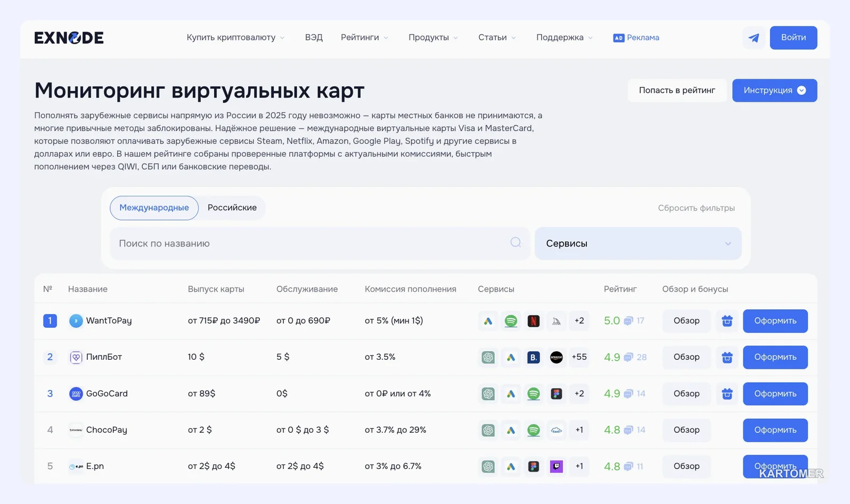Viewport: 850px width, 504px height.
Task: Click the Spotify icon in the WantToPay row
Action: pos(511,321)
